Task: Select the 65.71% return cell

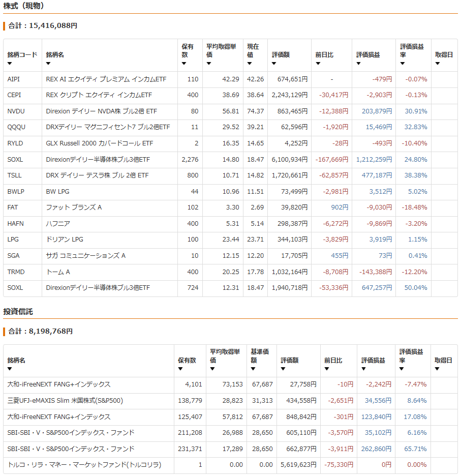Action: click(x=415, y=449)
